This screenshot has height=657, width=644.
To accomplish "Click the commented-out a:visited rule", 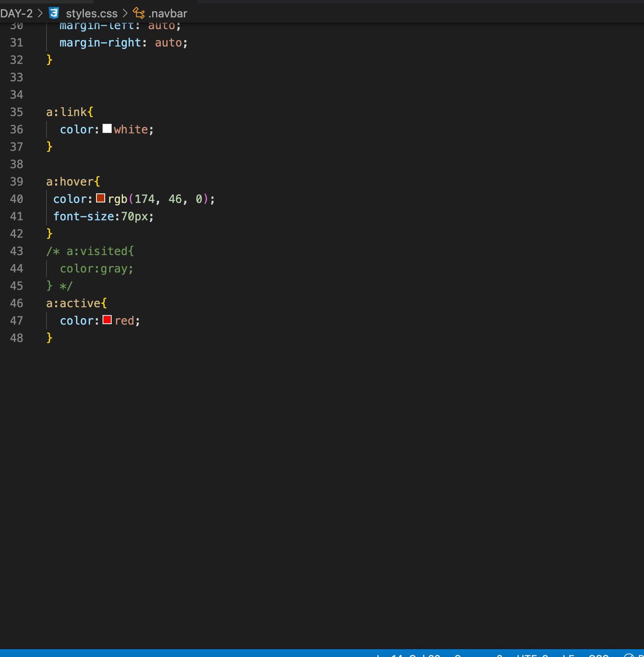I will pos(90,251).
